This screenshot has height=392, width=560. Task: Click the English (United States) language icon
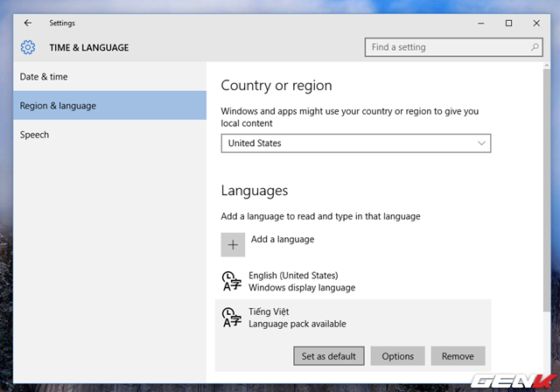coord(232,282)
